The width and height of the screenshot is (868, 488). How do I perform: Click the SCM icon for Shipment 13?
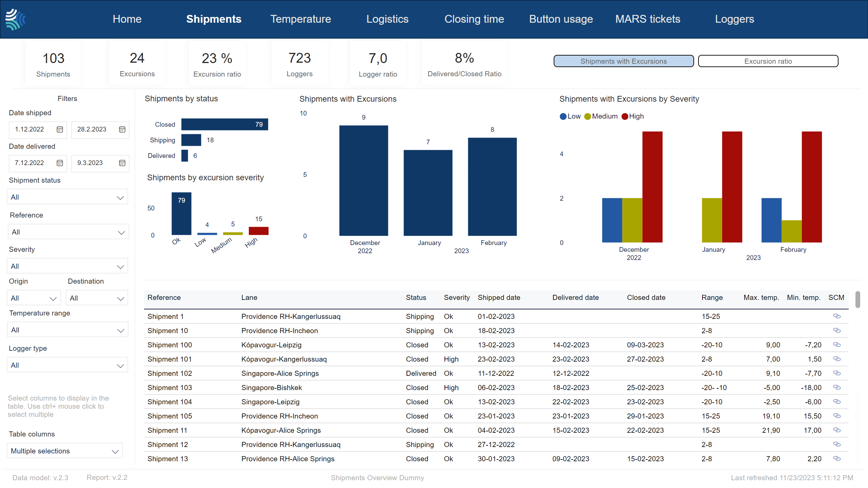tap(837, 459)
